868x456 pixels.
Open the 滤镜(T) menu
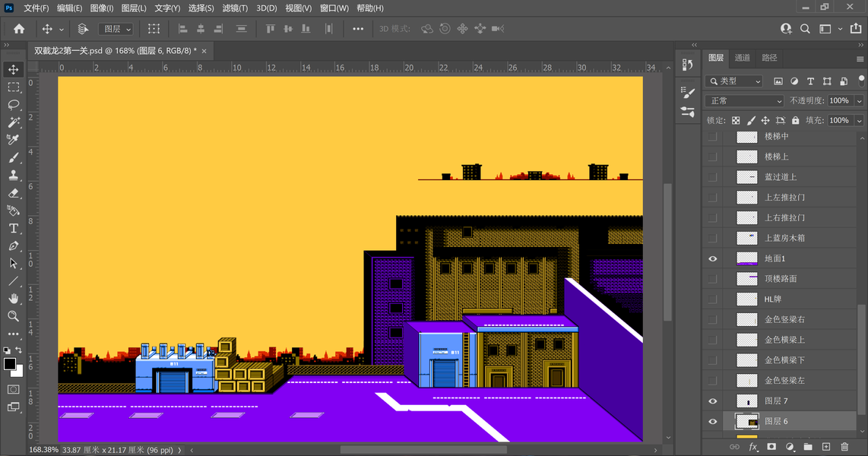tap(235, 8)
